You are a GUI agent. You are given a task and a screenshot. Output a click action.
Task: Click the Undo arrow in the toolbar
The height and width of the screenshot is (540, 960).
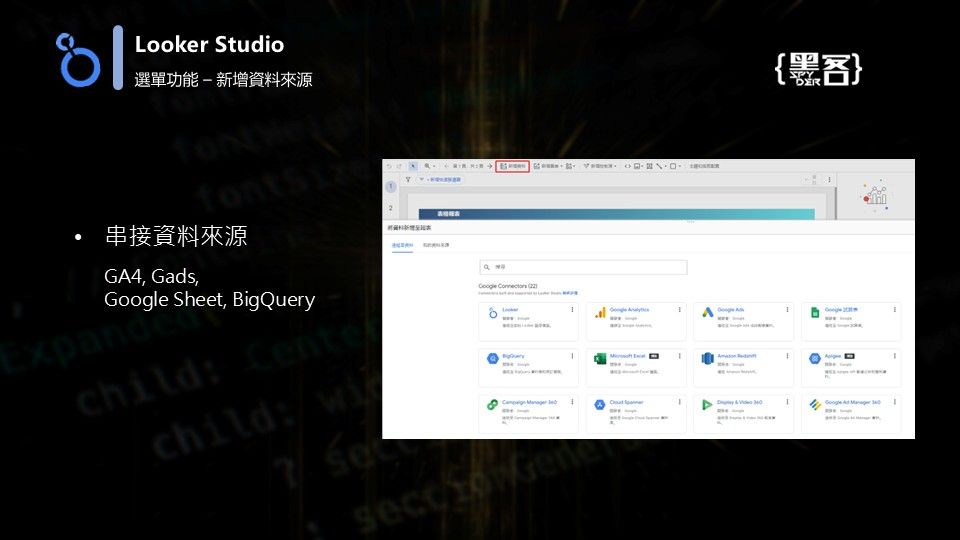389,166
